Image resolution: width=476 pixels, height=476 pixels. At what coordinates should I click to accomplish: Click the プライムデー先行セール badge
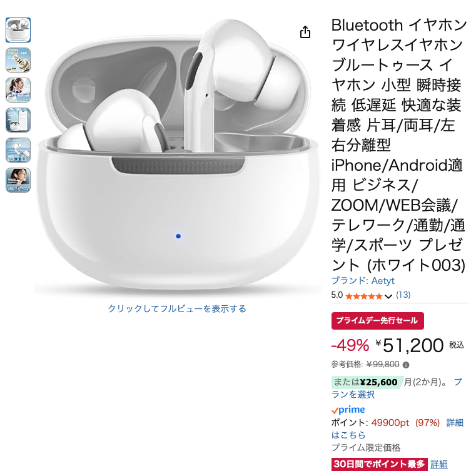click(378, 321)
